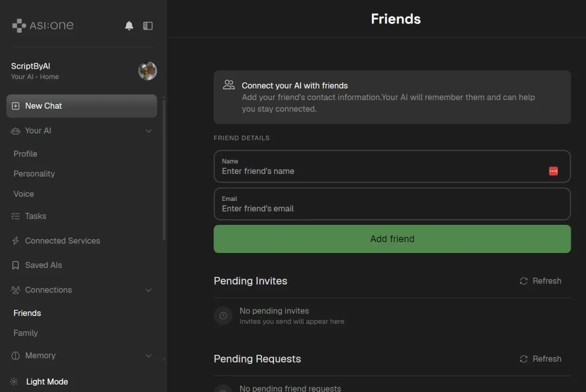
Task: Click the ASI:One logo
Action: click(43, 25)
